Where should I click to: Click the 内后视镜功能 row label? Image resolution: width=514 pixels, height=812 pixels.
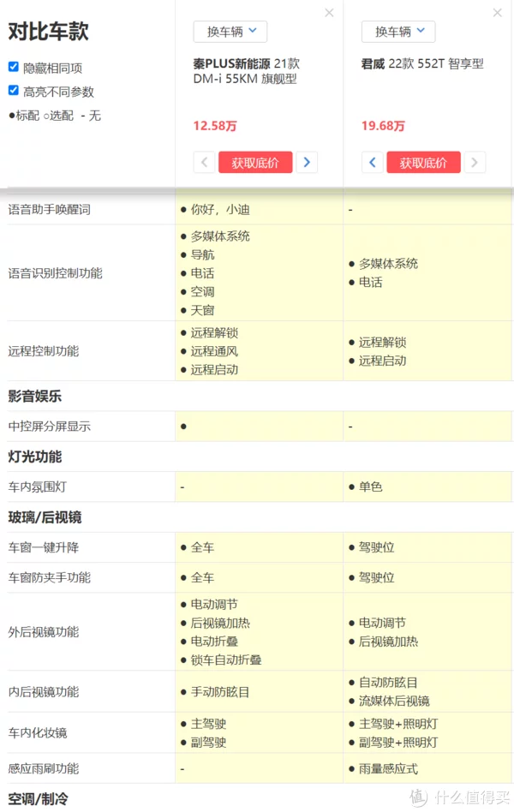[44, 692]
